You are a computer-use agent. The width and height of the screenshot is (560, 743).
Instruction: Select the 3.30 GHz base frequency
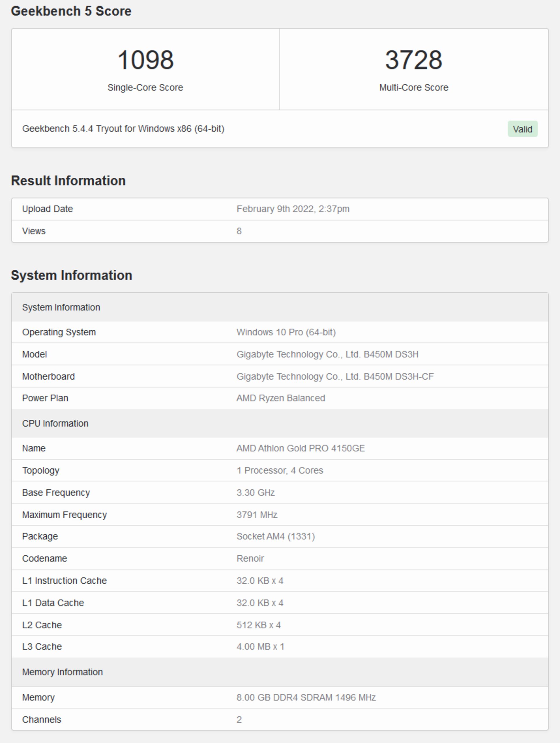click(256, 493)
